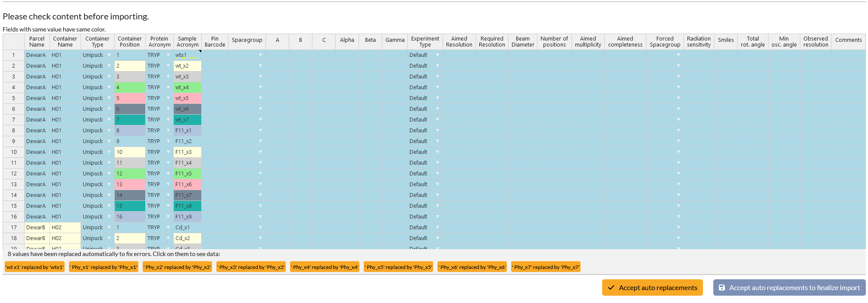This screenshot has height=303, width=868.
Task: Click the "'wt x1' replaced by 'wtx1'" tag
Action: click(x=34, y=267)
